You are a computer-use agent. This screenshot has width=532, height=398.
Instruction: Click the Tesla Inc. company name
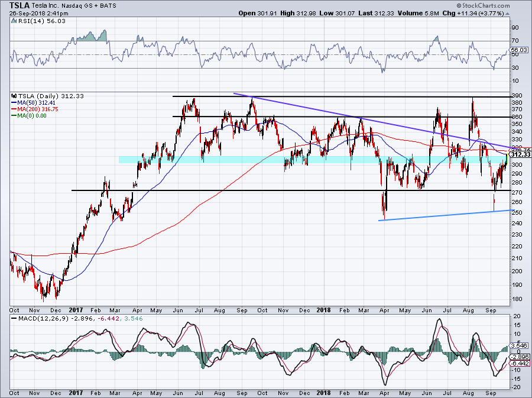click(45, 6)
